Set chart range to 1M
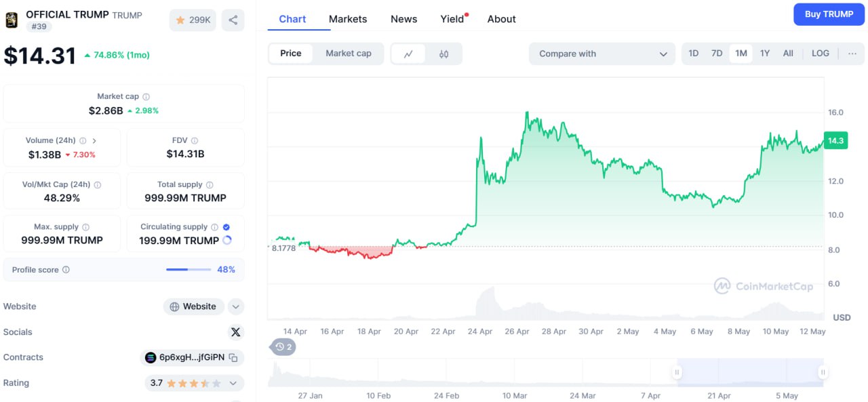868x402 pixels. pyautogui.click(x=741, y=54)
